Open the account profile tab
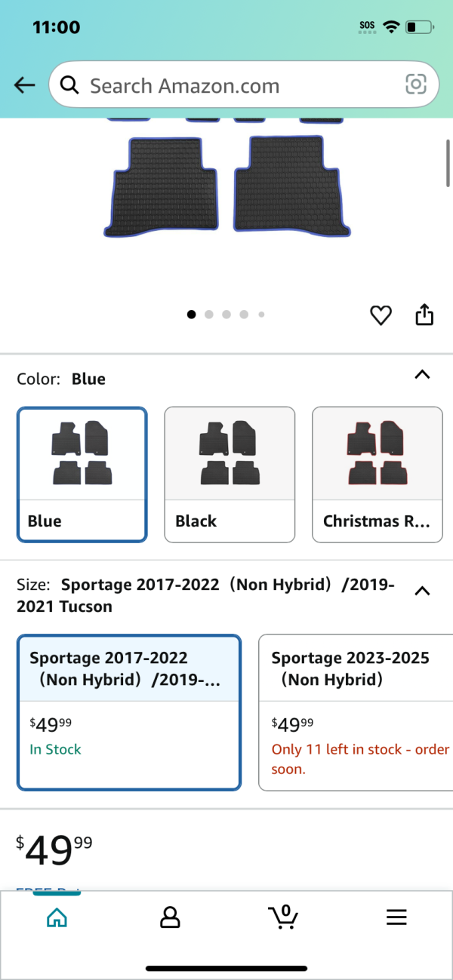Image resolution: width=453 pixels, height=980 pixels. click(x=170, y=917)
